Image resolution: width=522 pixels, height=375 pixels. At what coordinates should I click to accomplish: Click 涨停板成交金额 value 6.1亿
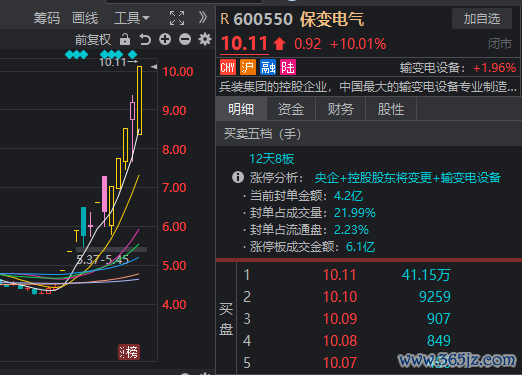click(360, 247)
